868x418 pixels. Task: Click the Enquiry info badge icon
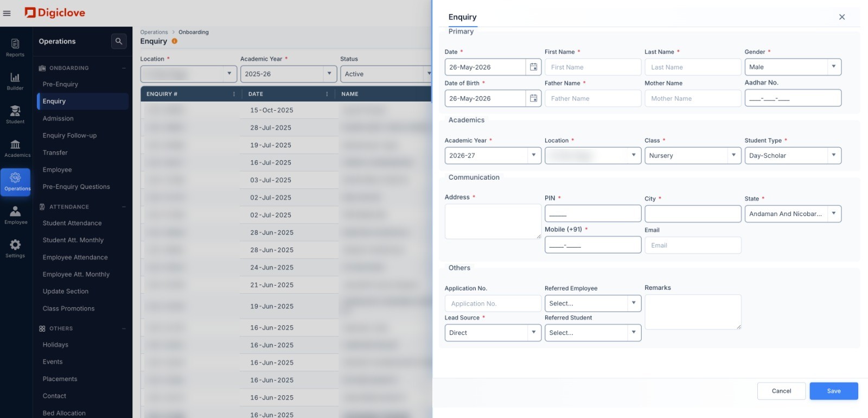[175, 41]
